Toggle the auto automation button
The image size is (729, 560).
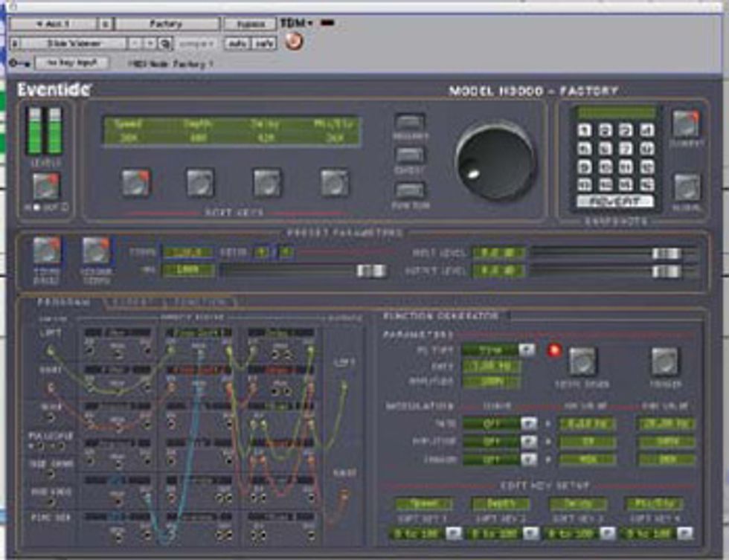[237, 44]
